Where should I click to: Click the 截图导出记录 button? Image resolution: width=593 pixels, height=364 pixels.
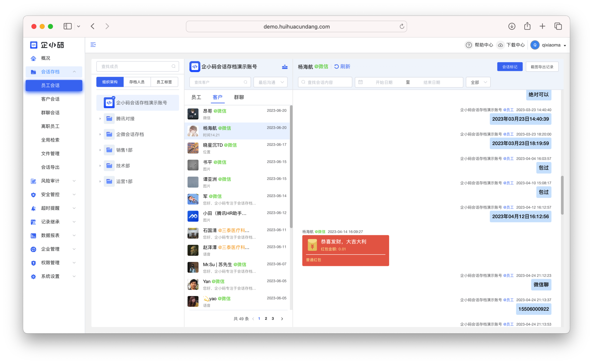tap(542, 67)
